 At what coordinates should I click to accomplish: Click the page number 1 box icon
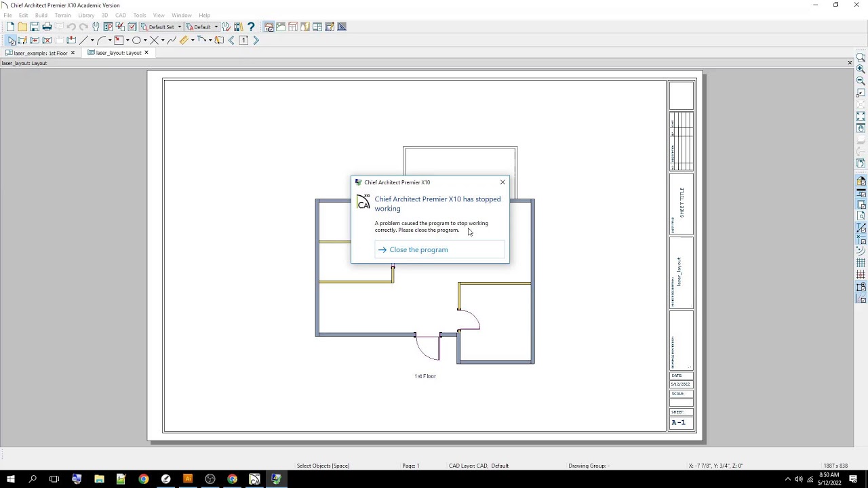tap(243, 40)
